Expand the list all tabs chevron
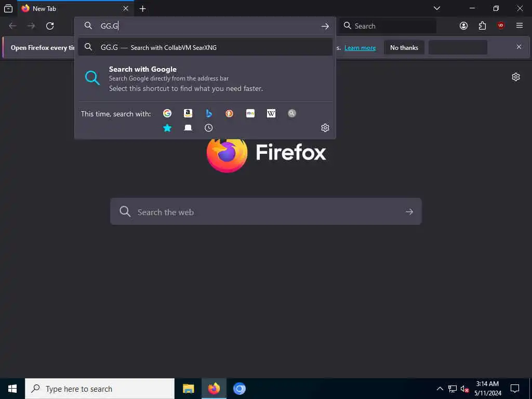Image resolution: width=532 pixels, height=399 pixels. coord(437,8)
